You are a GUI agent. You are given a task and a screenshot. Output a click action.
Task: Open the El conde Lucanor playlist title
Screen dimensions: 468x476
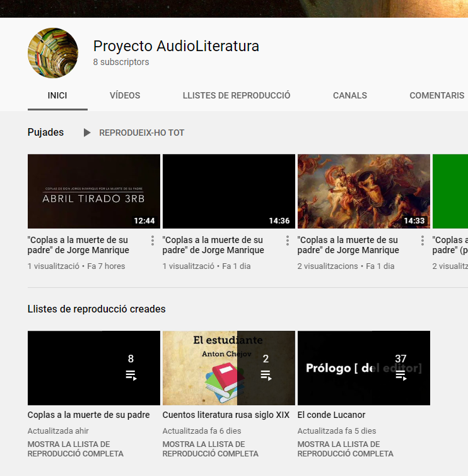331,415
